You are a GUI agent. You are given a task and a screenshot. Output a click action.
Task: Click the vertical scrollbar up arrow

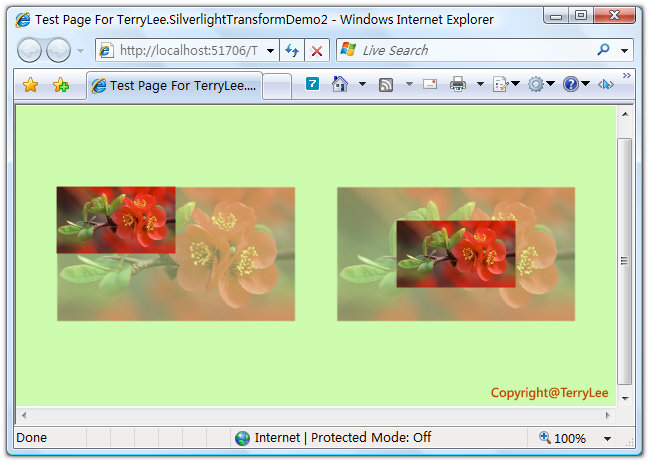[625, 114]
